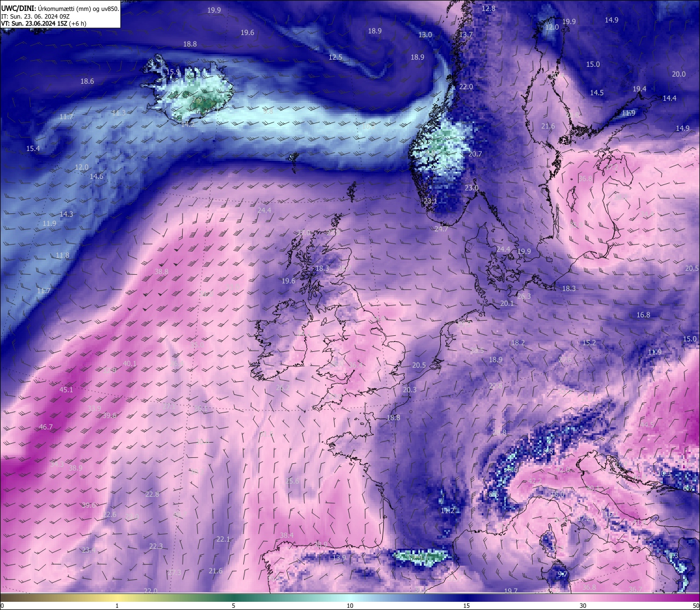This screenshot has height=610, width=700.
Task: Click the UWC/DINI Úrkomumætti title text
Action: click(60, 9)
